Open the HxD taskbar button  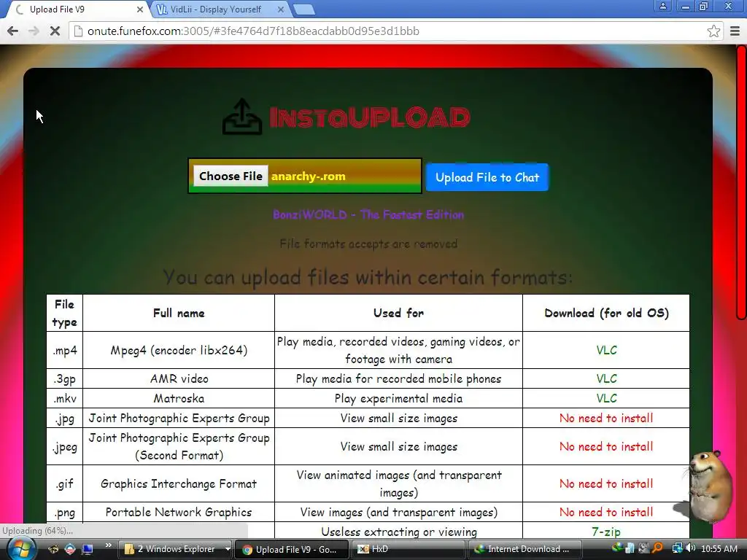click(408, 549)
